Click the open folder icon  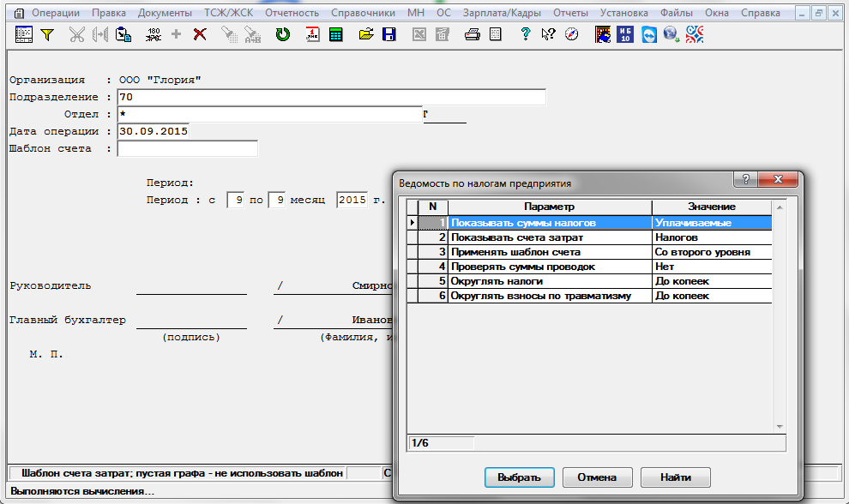pos(366,34)
